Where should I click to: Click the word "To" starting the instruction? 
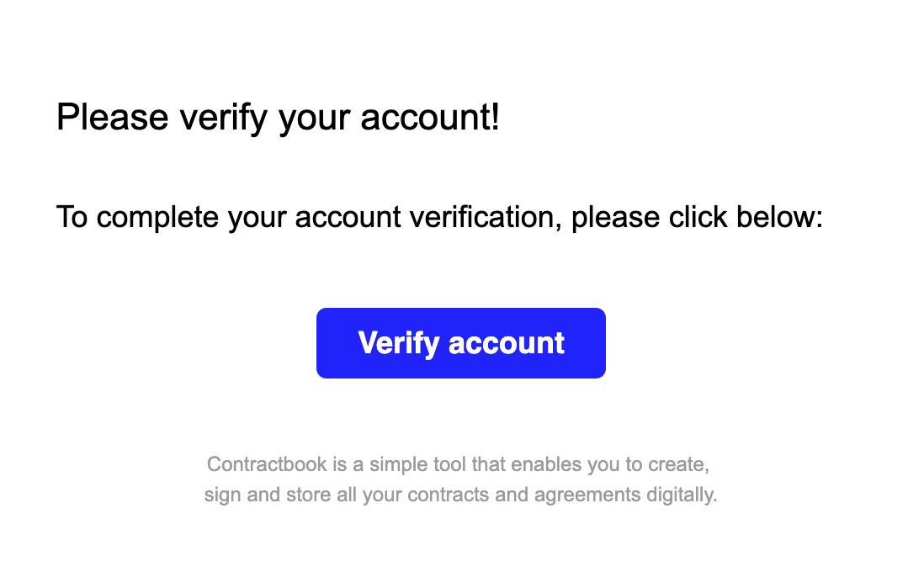click(72, 218)
